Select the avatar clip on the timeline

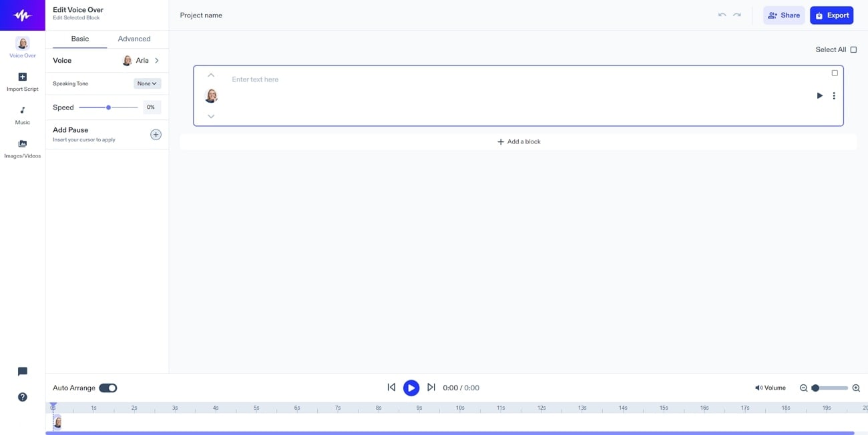point(57,422)
